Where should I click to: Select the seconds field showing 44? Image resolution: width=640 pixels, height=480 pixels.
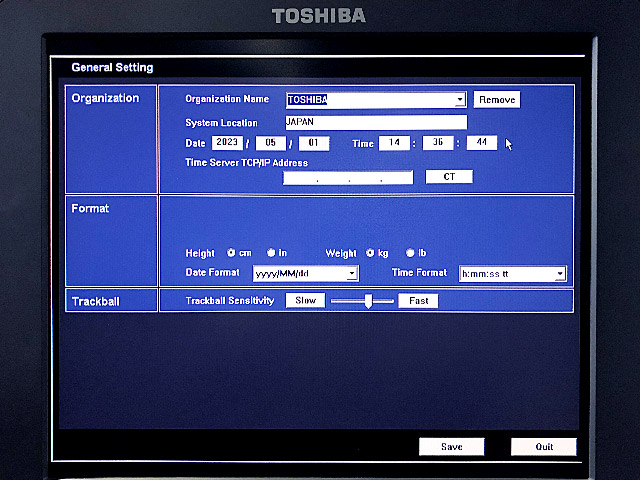tap(482, 142)
